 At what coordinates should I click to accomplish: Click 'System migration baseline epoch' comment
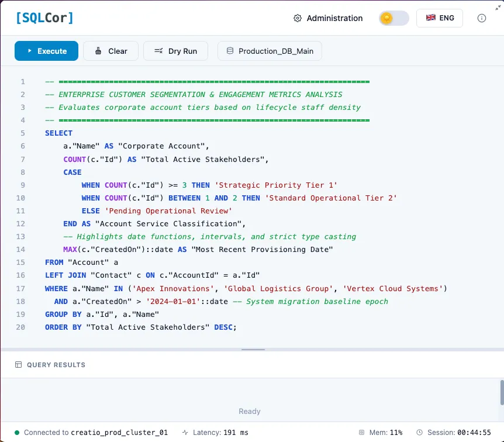[310, 302]
